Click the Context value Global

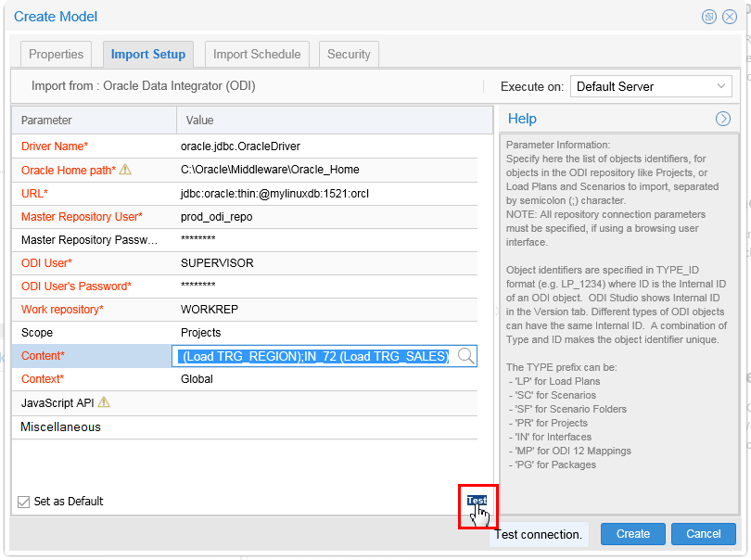pyautogui.click(x=197, y=379)
